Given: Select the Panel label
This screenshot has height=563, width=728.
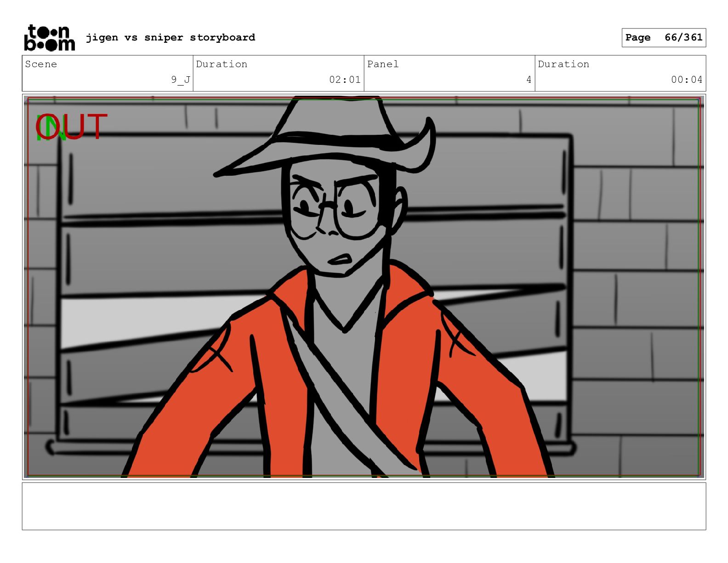Looking at the screenshot, I should 383,64.
